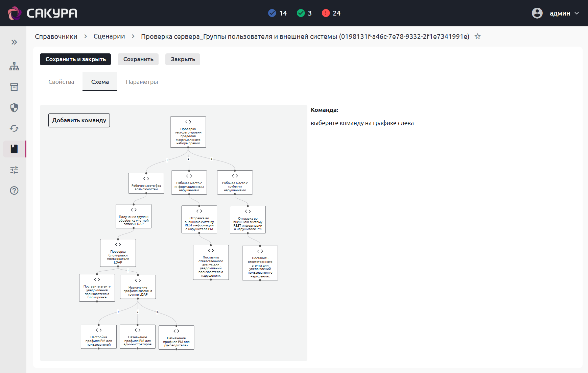Open the sync arrows sidebar icon
The image size is (588, 373).
pyautogui.click(x=14, y=128)
